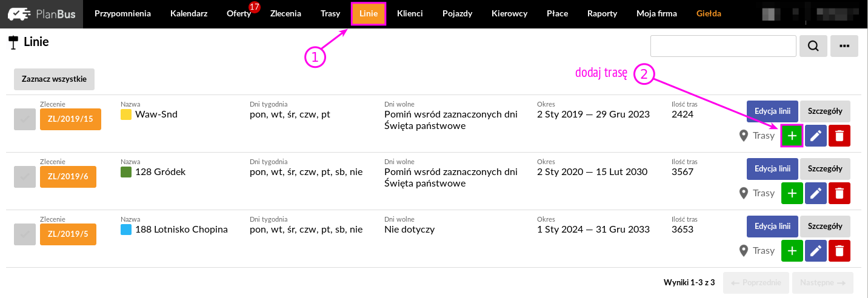The image size is (868, 298).
Task: Tick the checkbox for the 128 Gródek row
Action: (x=24, y=177)
